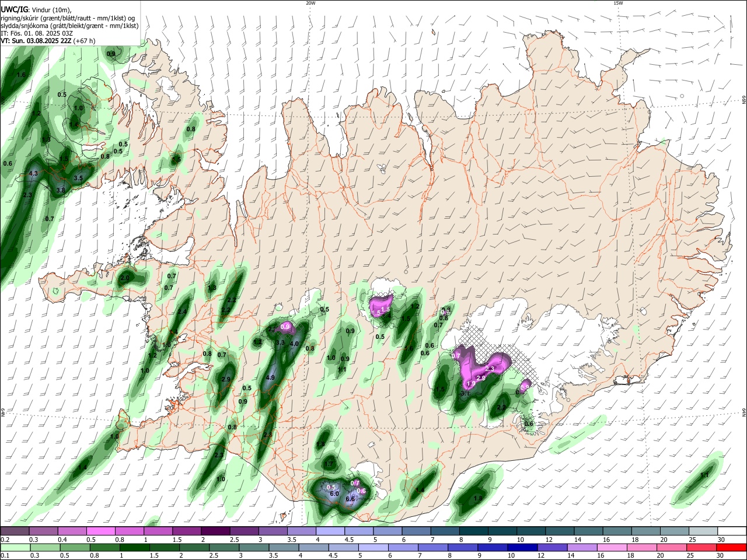The image size is (747, 560).
Task: Click the grey-green 3 swatch in bottom legend row
Action: tap(254, 548)
